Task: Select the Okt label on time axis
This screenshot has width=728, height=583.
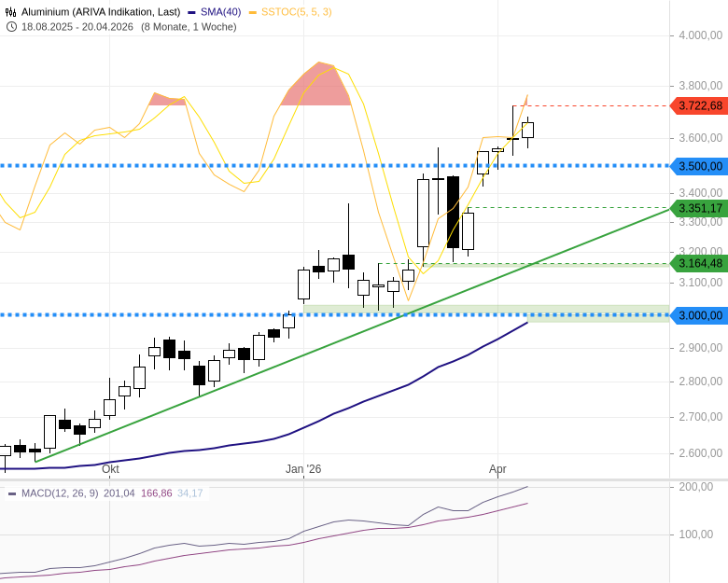Action: [110, 469]
